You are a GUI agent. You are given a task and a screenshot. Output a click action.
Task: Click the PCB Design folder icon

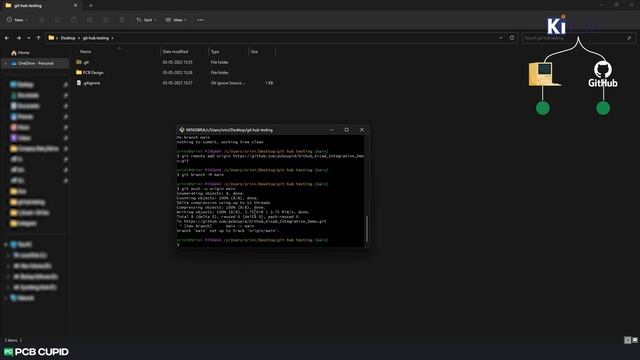coord(79,72)
